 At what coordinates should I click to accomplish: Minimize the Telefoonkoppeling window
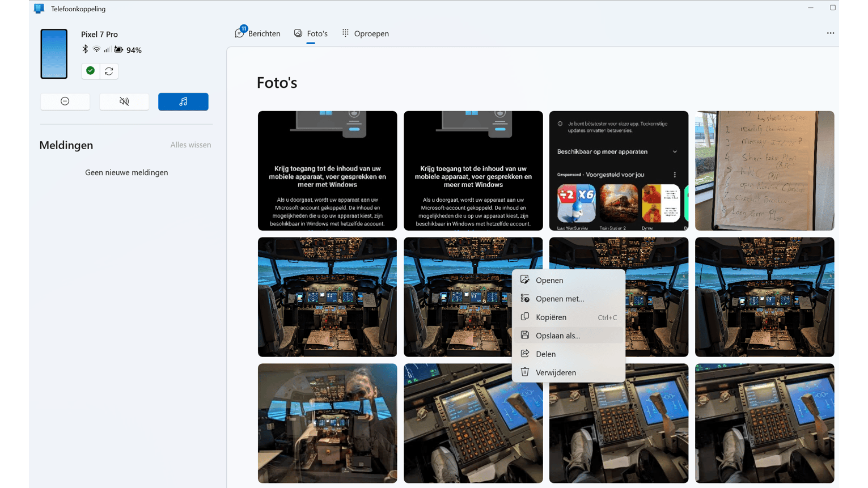(811, 8)
